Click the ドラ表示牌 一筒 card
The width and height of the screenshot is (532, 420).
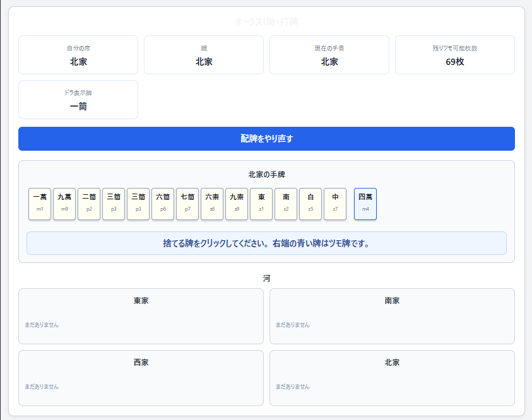point(78,100)
